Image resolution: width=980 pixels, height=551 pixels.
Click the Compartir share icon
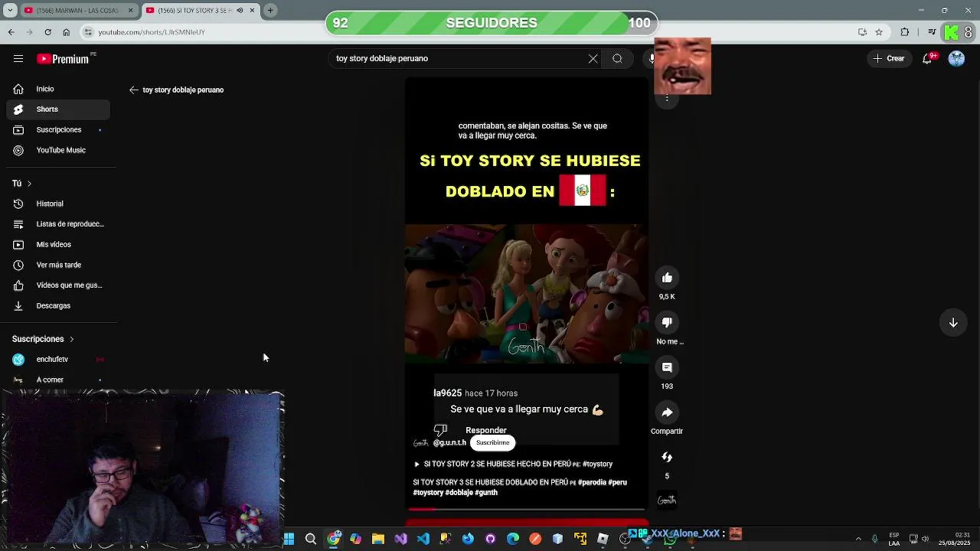pos(667,412)
